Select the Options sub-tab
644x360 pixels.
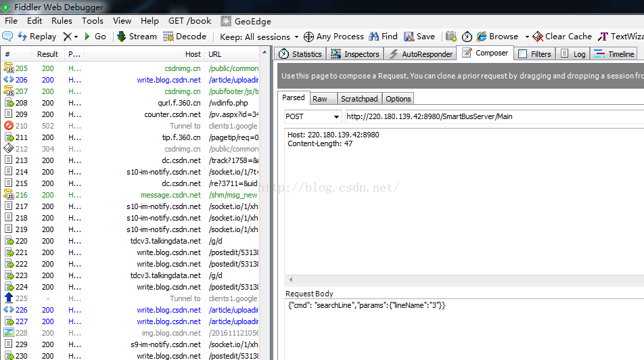pos(398,99)
